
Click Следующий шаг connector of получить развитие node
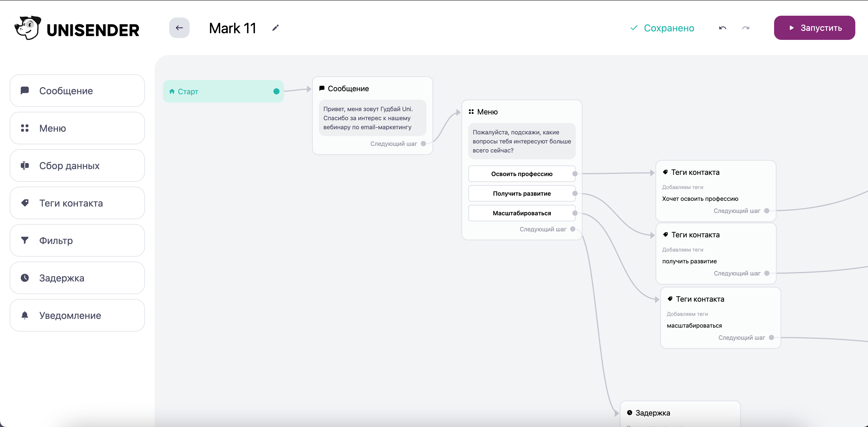(767, 273)
